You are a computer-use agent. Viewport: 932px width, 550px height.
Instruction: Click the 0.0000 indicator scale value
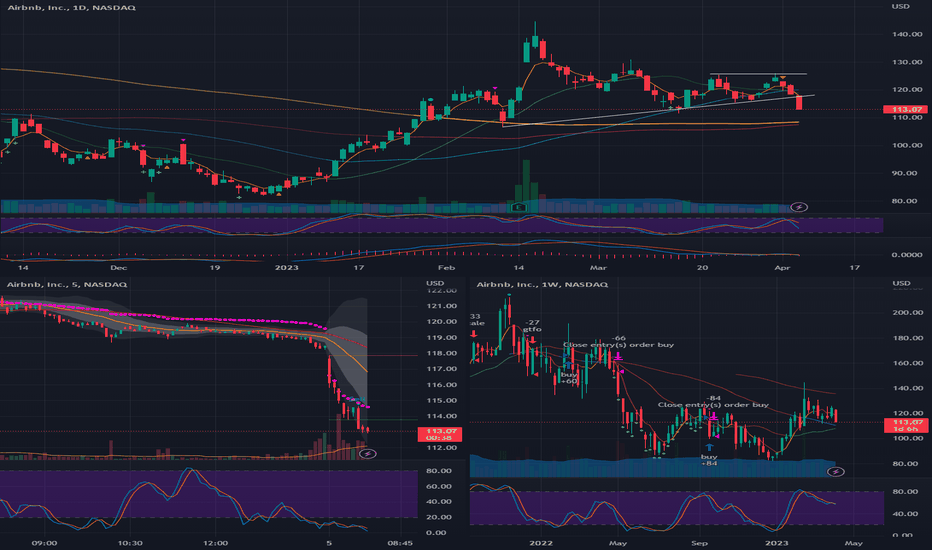[x=907, y=255]
